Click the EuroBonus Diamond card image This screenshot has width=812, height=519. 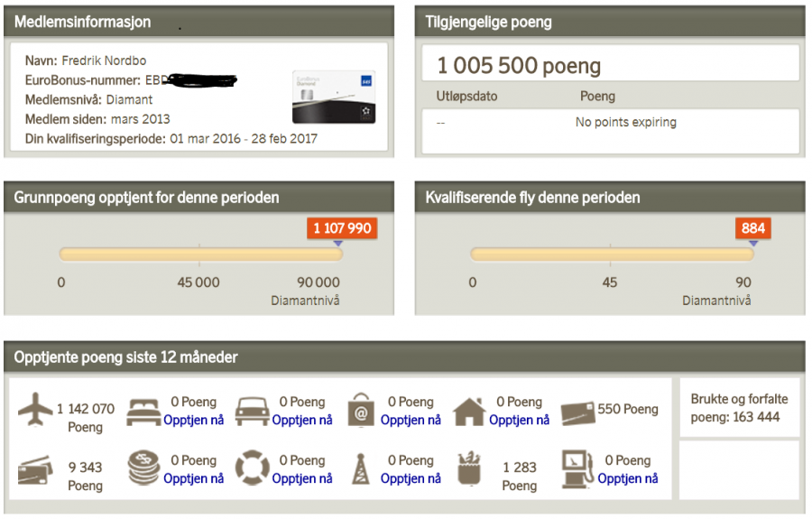(x=334, y=97)
